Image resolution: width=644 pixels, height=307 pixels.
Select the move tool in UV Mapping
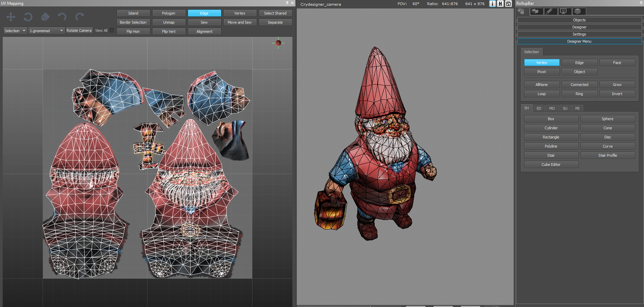click(x=11, y=17)
